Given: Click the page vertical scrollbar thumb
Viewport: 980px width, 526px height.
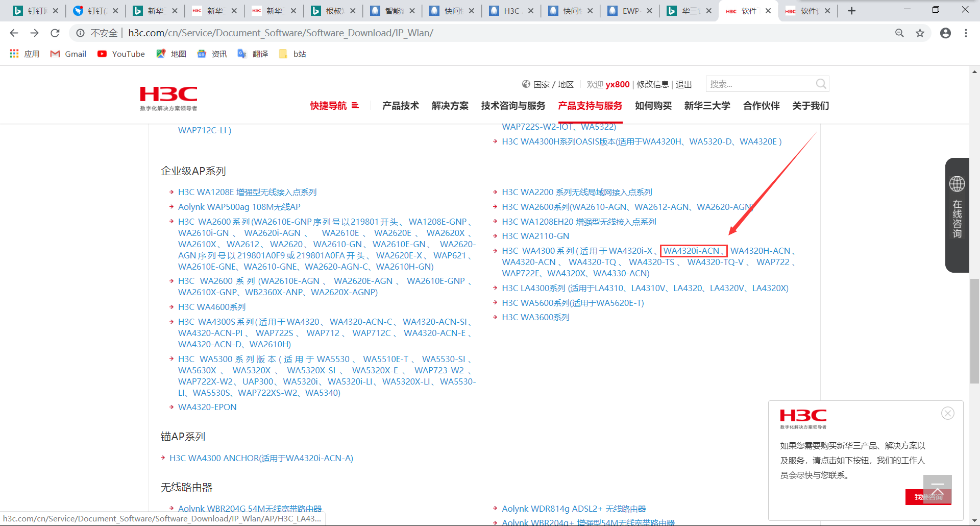Looking at the screenshot, I should tap(974, 331).
